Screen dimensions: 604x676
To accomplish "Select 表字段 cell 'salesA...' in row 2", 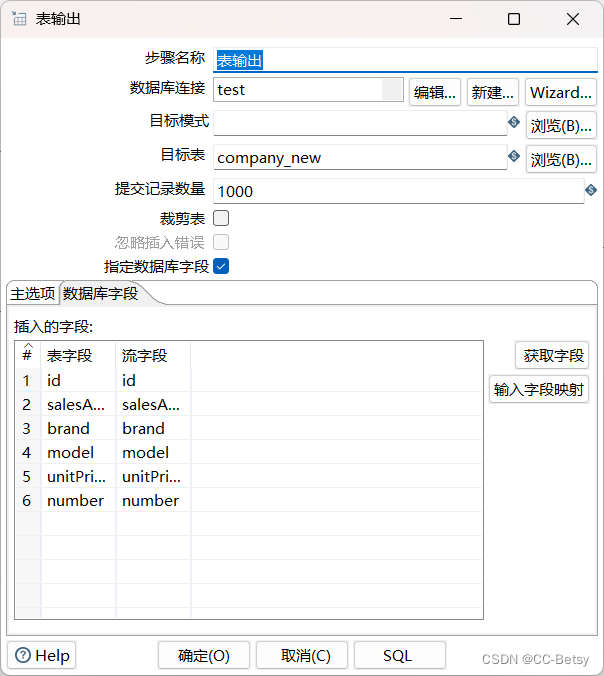I will click(x=78, y=404).
